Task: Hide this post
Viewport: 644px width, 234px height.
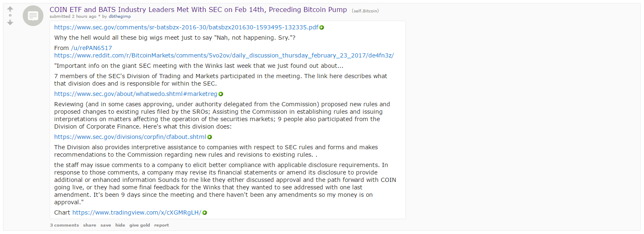Action: [x=120, y=225]
